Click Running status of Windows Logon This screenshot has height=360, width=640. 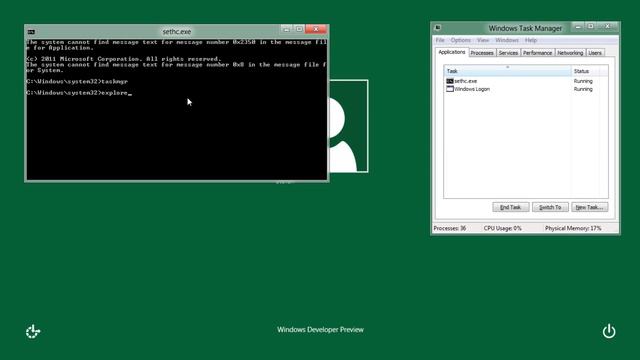point(583,89)
